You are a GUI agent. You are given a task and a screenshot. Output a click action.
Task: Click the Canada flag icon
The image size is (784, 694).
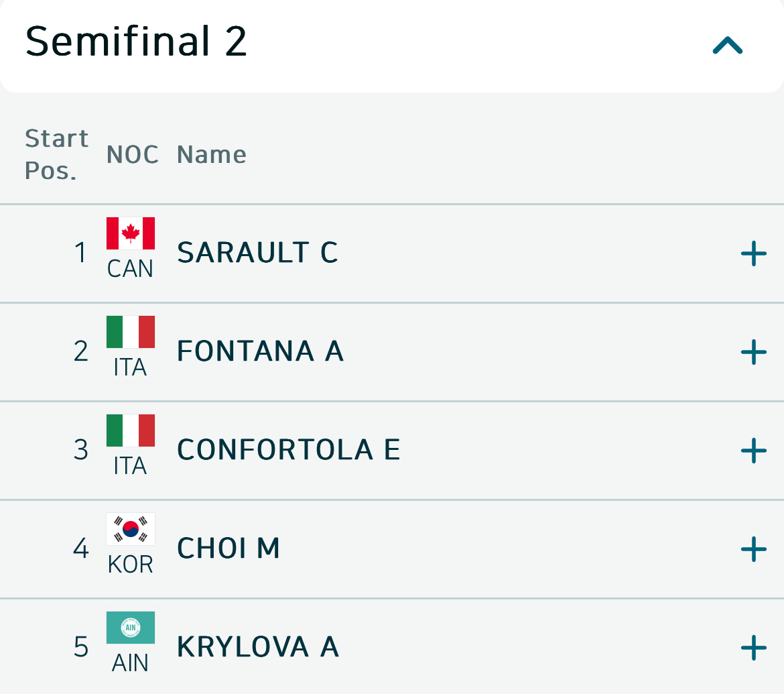click(131, 233)
